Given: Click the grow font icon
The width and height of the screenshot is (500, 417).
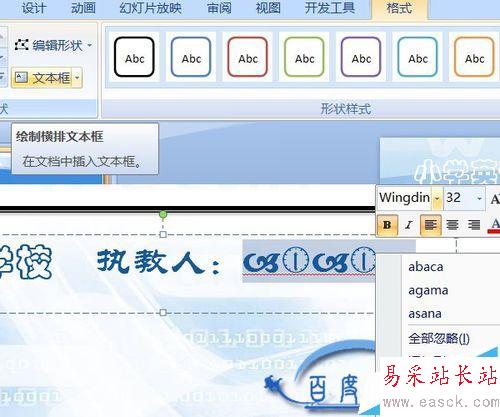Looking at the screenshot, I should click(x=495, y=199).
